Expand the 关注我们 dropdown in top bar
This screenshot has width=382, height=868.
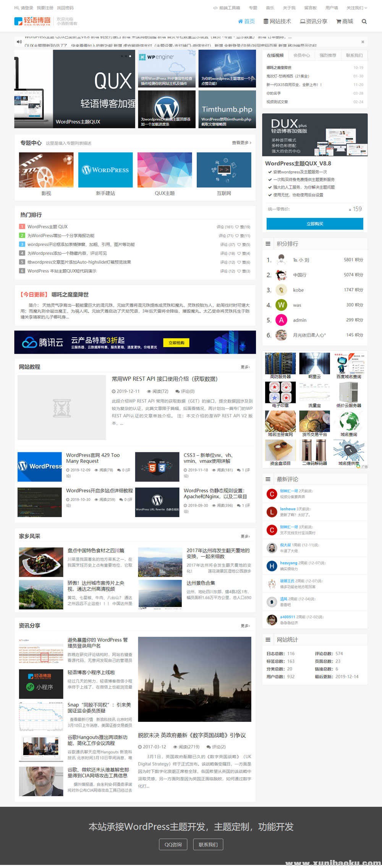point(356,8)
